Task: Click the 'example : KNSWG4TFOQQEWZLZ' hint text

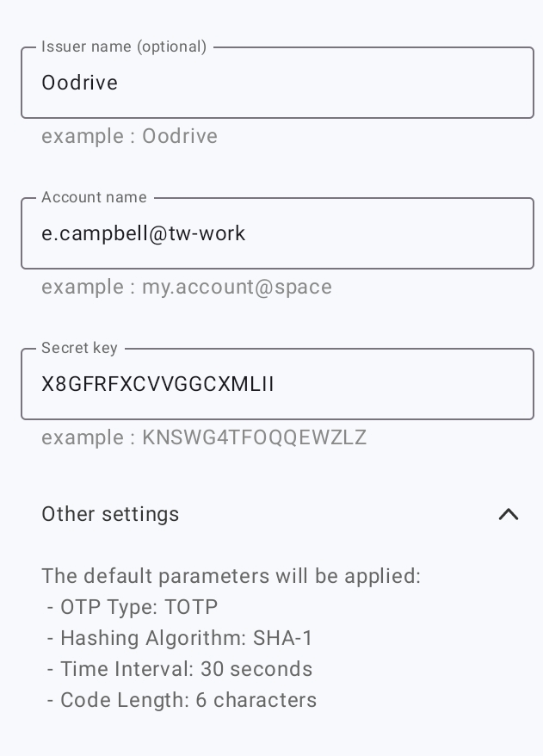Action: pos(204,437)
